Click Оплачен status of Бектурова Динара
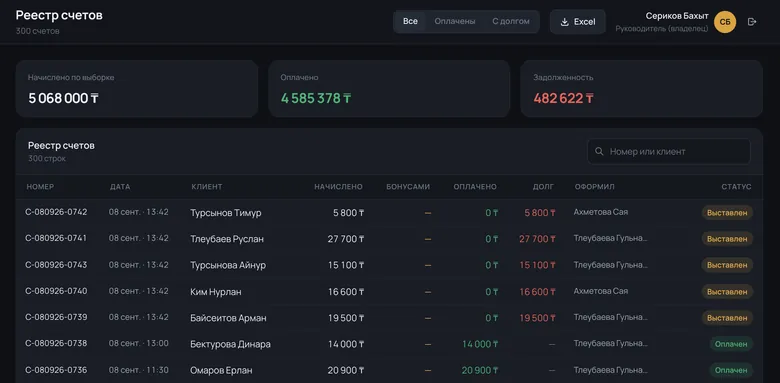780x383 pixels. point(731,344)
